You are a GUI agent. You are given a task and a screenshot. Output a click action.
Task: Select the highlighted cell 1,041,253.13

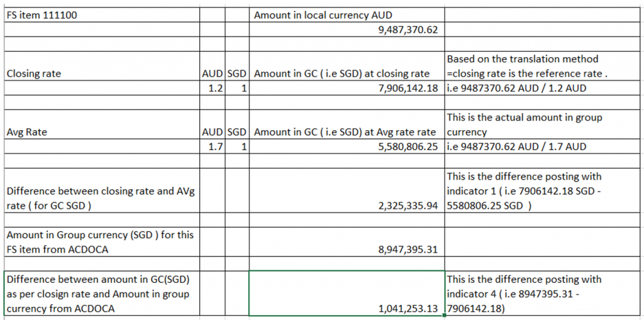coord(347,294)
